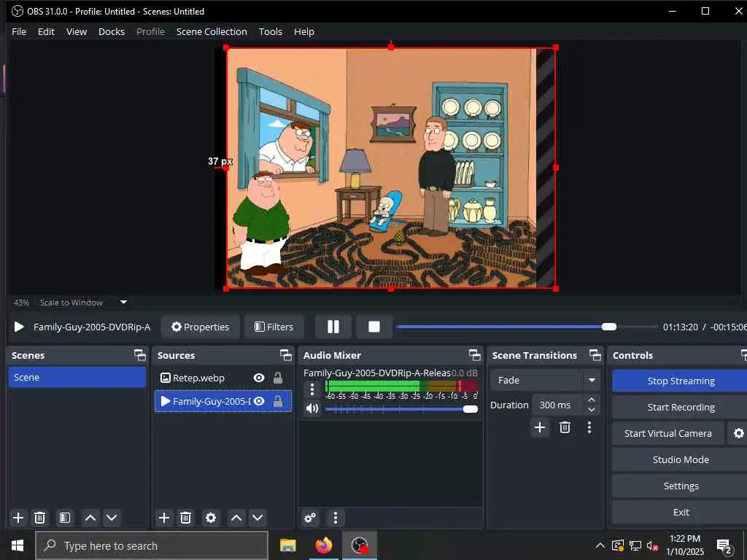The image size is (747, 560).
Task: Move the selected source up
Action: click(236, 518)
